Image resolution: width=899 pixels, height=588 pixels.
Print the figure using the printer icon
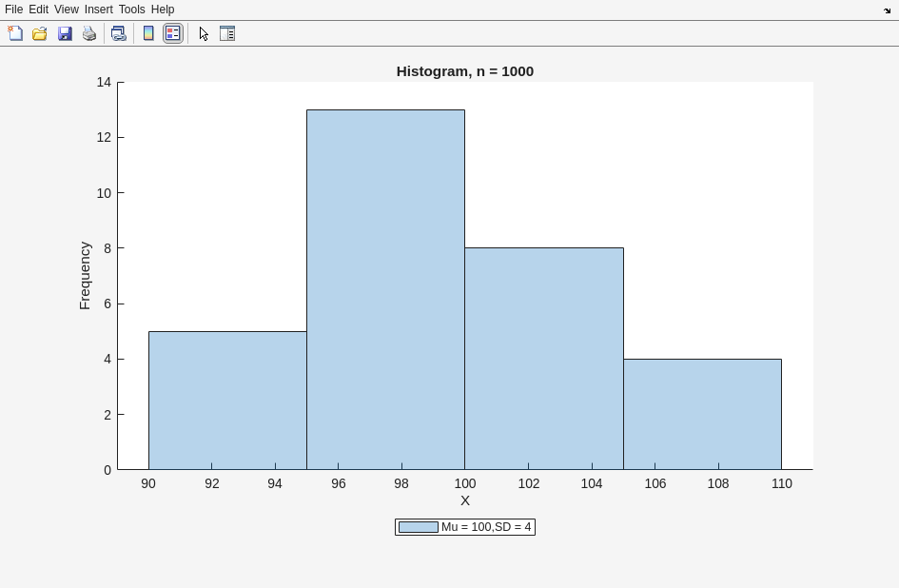[89, 33]
